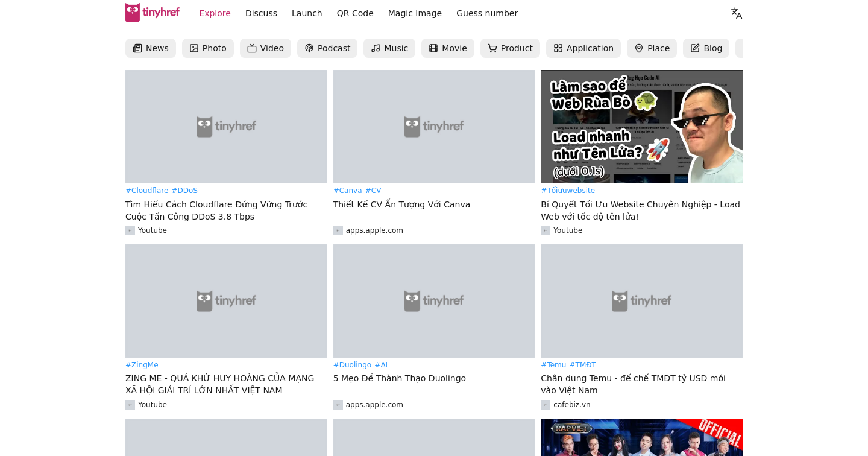Open 5 Mẹo Để Thành Thạo Duolingo title

(x=400, y=378)
